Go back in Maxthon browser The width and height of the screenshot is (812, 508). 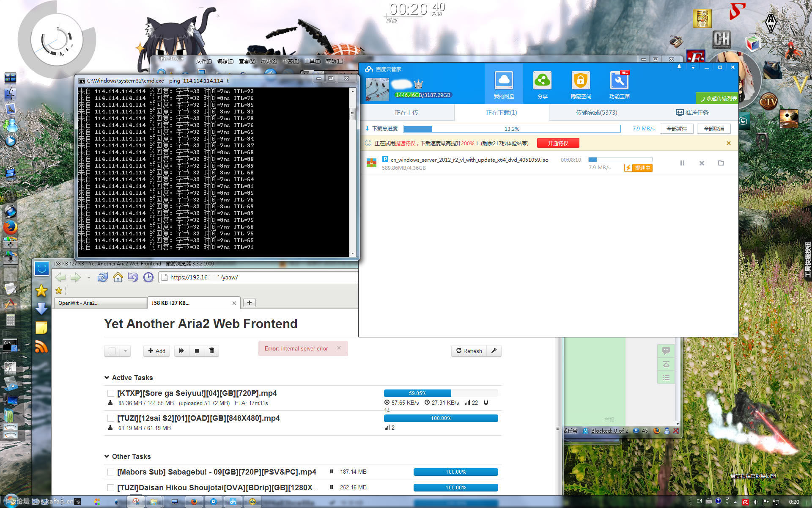click(x=60, y=277)
